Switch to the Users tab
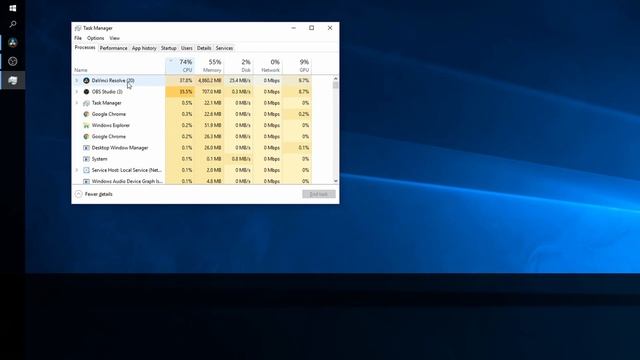 187,48
